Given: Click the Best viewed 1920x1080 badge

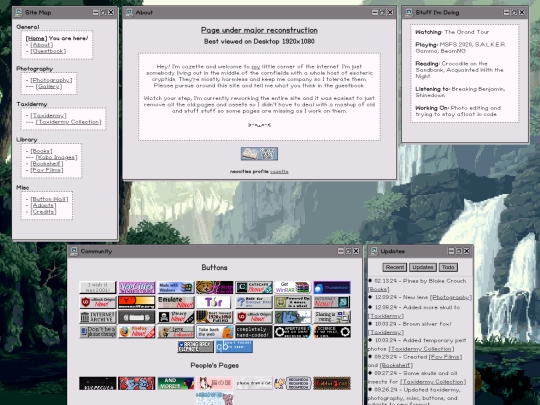Looking at the screenshot, I should tap(215, 317).
